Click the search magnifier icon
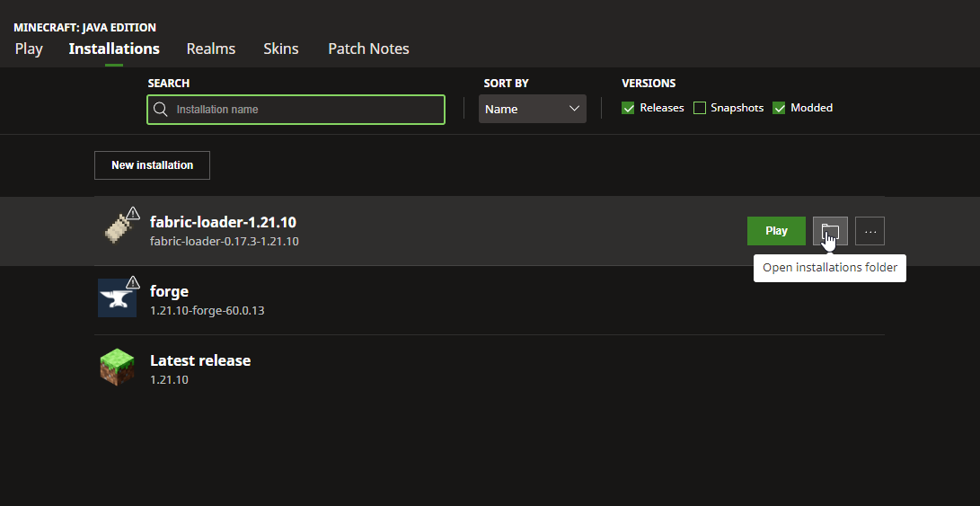Image resolution: width=980 pixels, height=506 pixels. coord(161,110)
